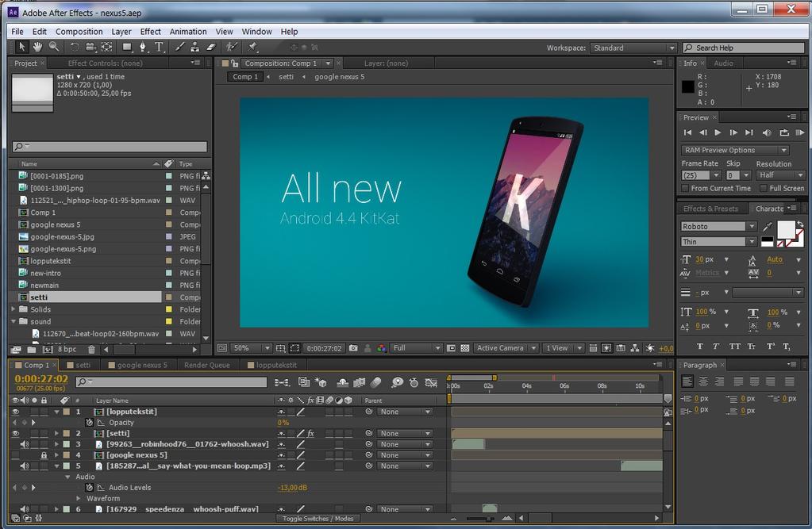The image size is (812, 529).
Task: Open the Animation menu
Action: [x=188, y=32]
